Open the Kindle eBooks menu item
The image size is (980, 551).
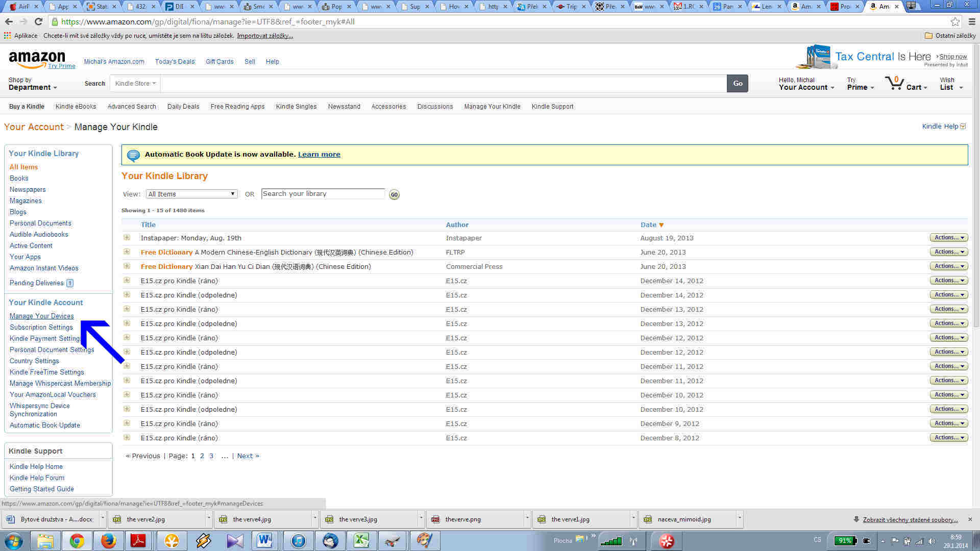(76, 107)
